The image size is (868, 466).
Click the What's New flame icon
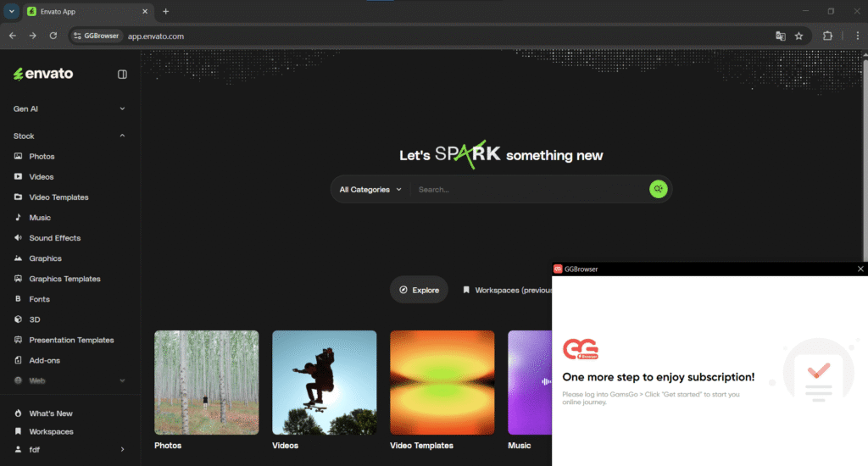(19, 413)
